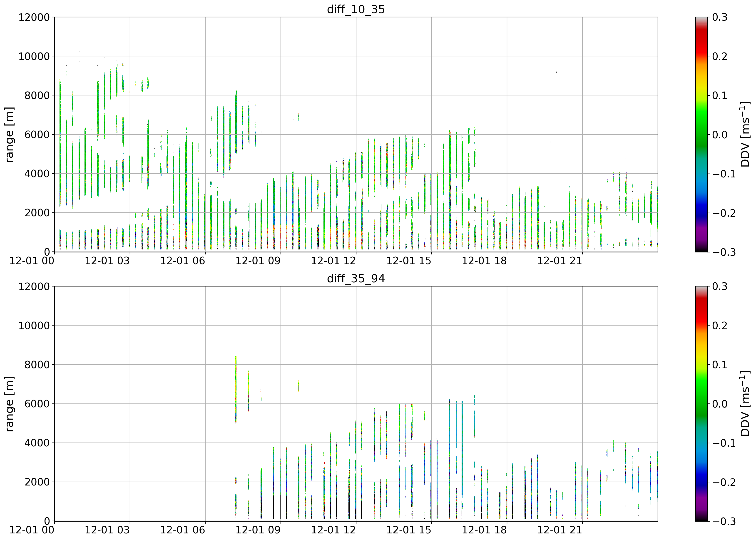Click y-tick 6000 on diff_10_35 plot
The height and width of the screenshot is (540, 756).
point(37,135)
